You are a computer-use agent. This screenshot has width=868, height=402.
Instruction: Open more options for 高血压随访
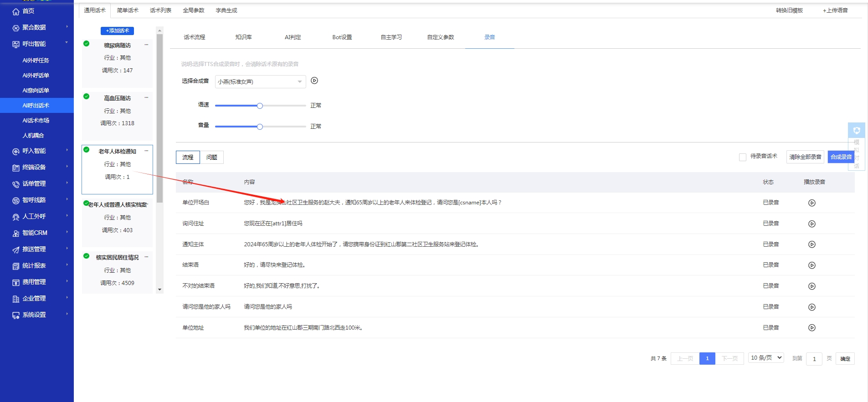click(146, 98)
